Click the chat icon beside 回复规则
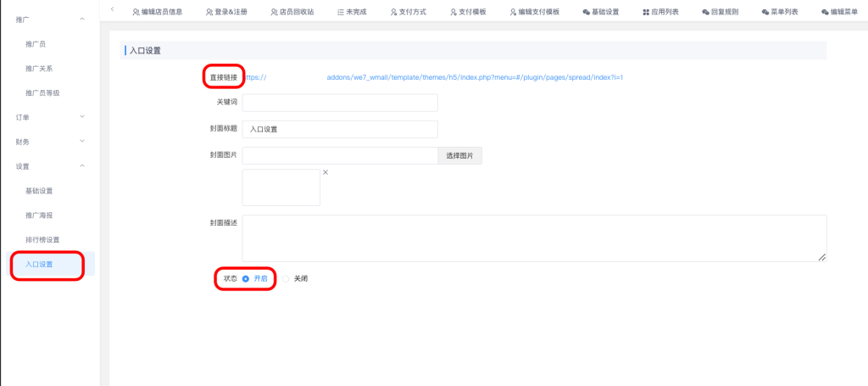The width and height of the screenshot is (868, 386). point(705,13)
